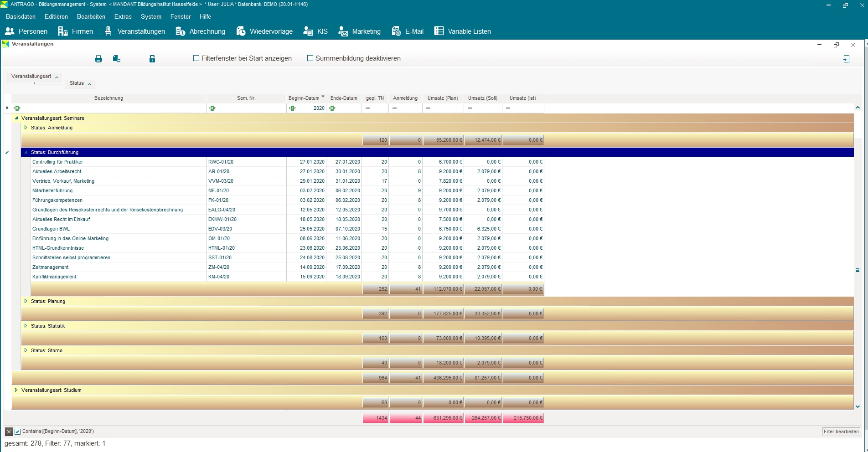Click the padlock unlock icon
The width and height of the screenshot is (868, 452).
click(x=152, y=59)
